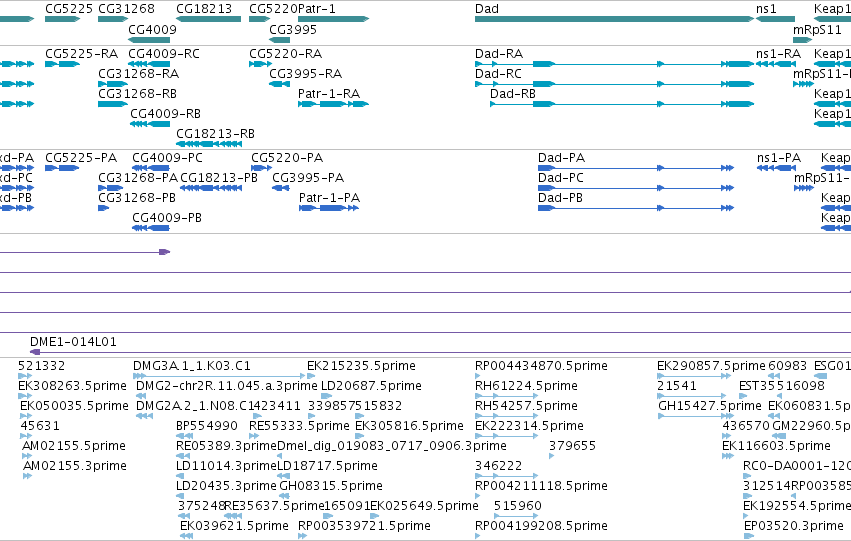The width and height of the screenshot is (851, 541).
Task: Select the DME1-014L01 clone label
Action: point(73,342)
